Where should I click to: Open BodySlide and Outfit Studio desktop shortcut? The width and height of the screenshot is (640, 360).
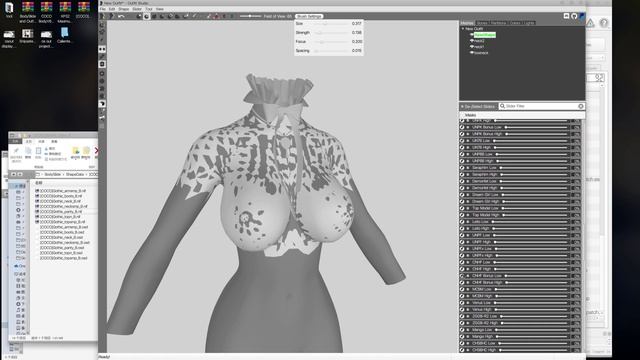pyautogui.click(x=28, y=11)
